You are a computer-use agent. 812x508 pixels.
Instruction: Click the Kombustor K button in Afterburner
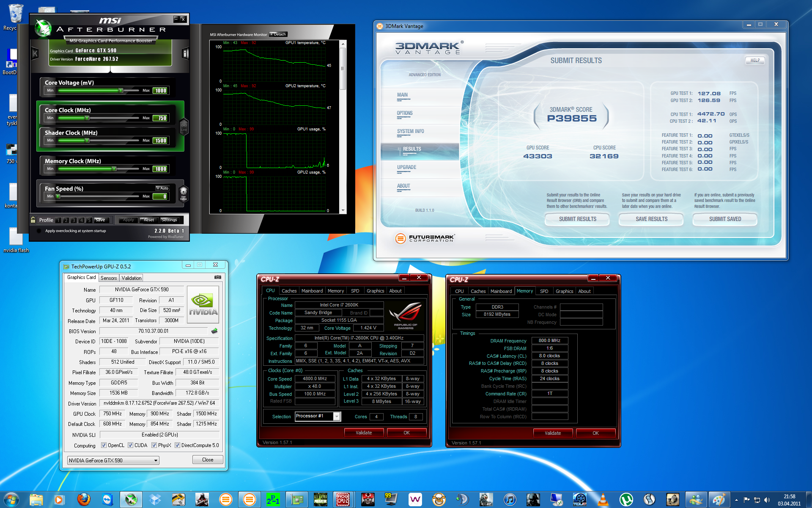coord(35,53)
